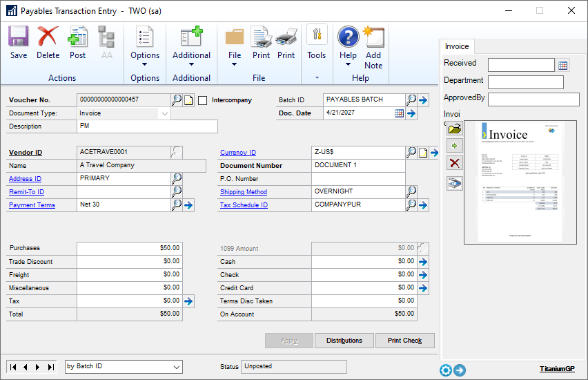This screenshot has width=588, height=380.
Task: Click the Print Check button
Action: [405, 341]
